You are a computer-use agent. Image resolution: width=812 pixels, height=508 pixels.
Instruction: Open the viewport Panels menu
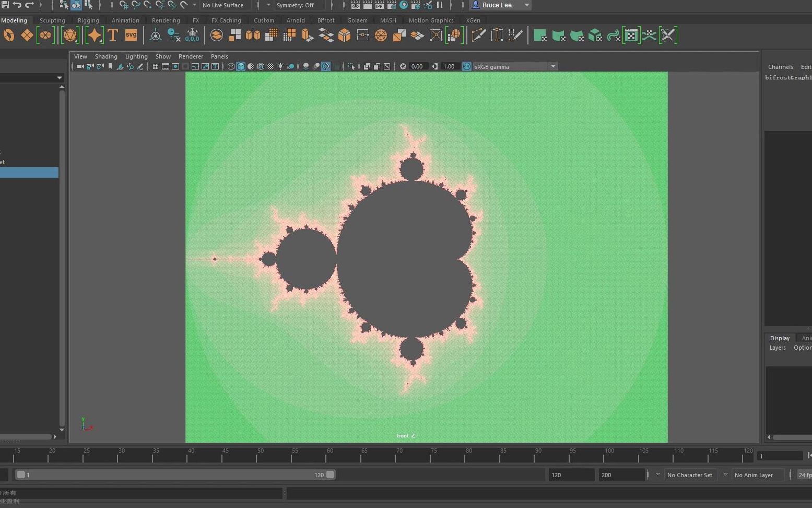coord(219,56)
